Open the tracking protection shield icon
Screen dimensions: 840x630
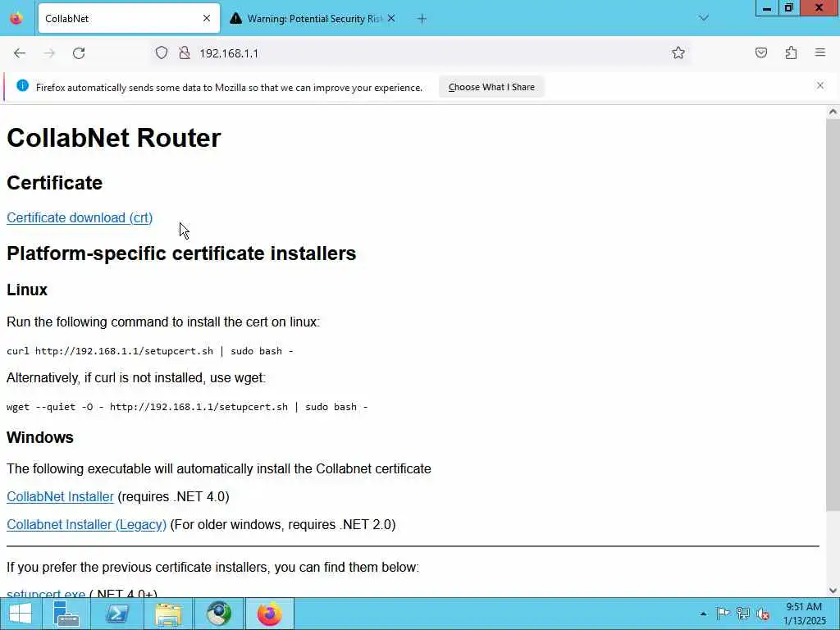(162, 52)
